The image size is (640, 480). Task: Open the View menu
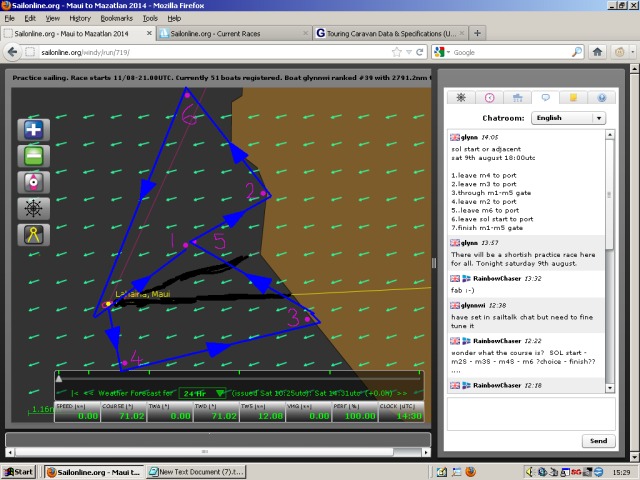pyautogui.click(x=53, y=18)
